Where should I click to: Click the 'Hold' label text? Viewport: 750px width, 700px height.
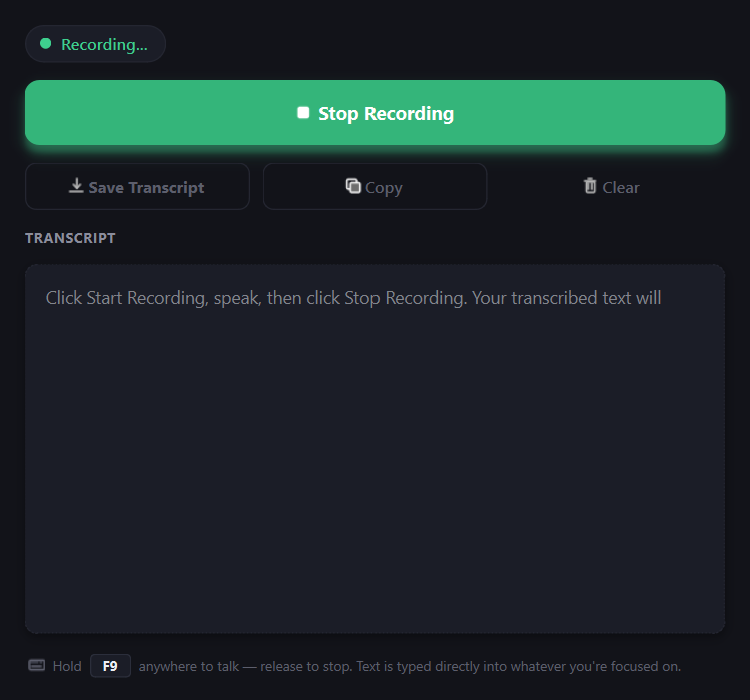[x=67, y=666]
